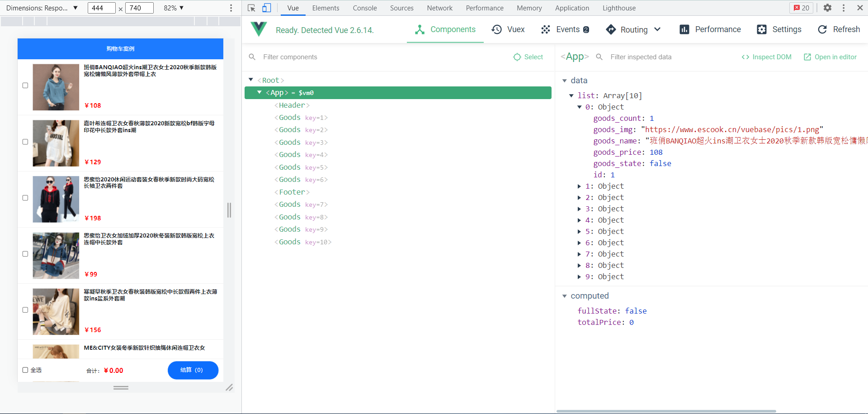This screenshot has height=414, width=868.
Task: Click the 结算 (0) checkout button
Action: (193, 370)
